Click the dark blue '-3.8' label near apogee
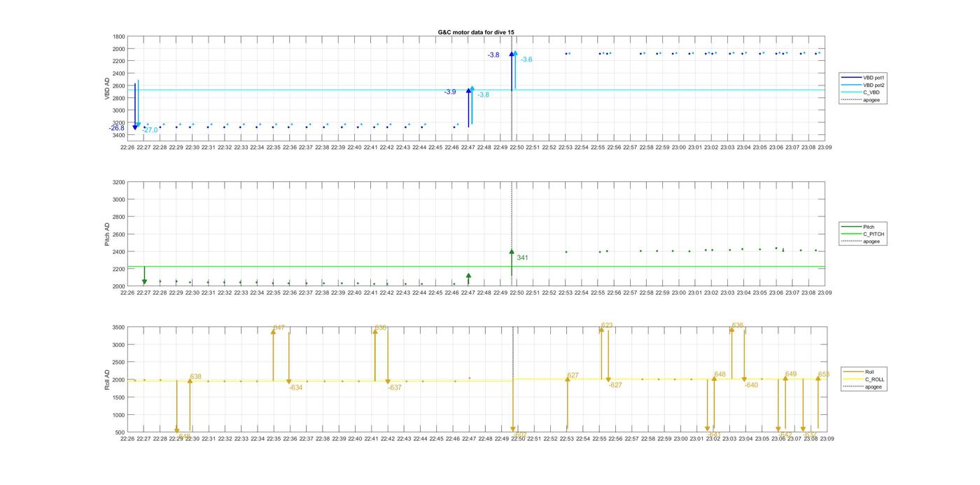 click(x=493, y=55)
